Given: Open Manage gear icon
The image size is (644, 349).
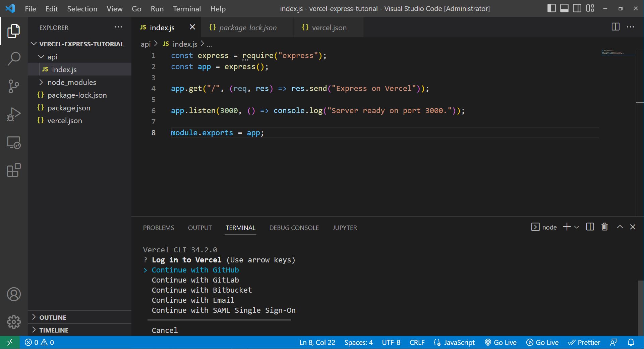Looking at the screenshot, I should (x=14, y=322).
